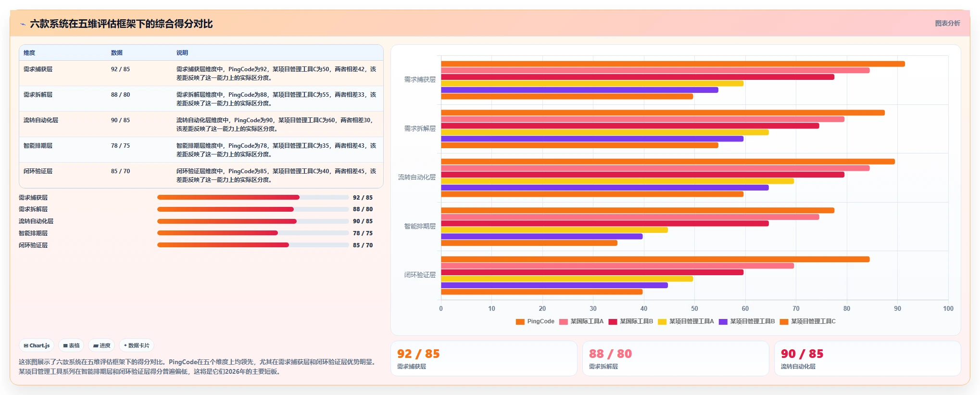Click the crimson bar in 智能排期层 group

point(604,224)
